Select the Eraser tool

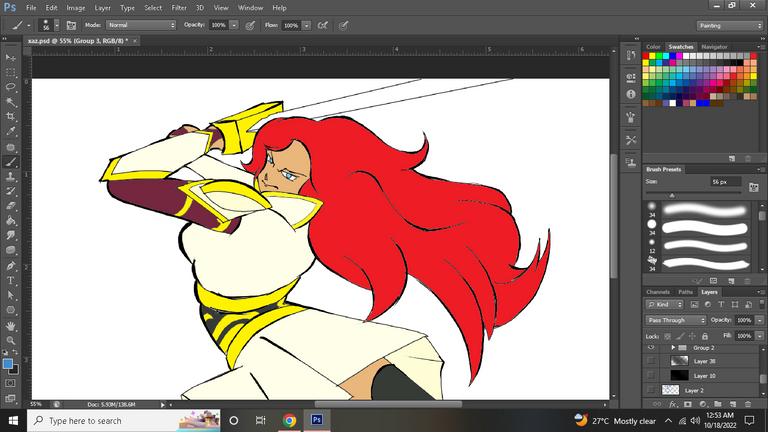pos(10,206)
